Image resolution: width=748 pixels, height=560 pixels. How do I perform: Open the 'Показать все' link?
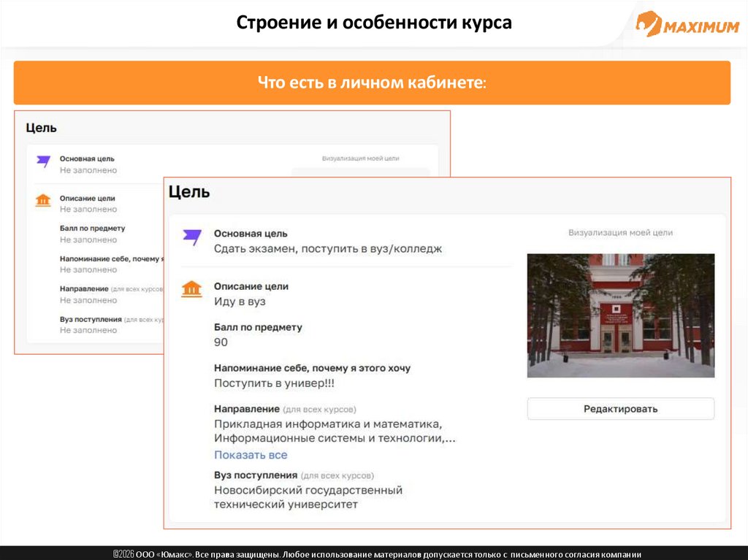click(251, 455)
